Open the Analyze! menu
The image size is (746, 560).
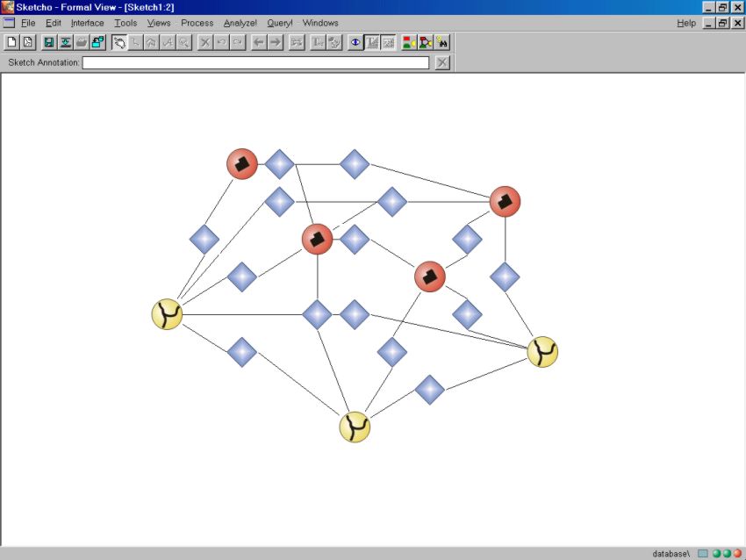[240, 23]
